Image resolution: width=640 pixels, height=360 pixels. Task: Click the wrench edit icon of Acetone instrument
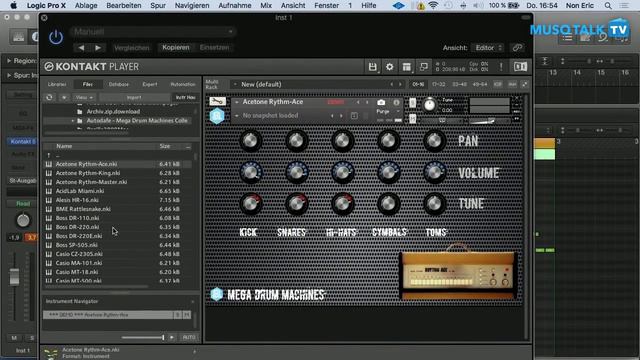click(x=218, y=101)
